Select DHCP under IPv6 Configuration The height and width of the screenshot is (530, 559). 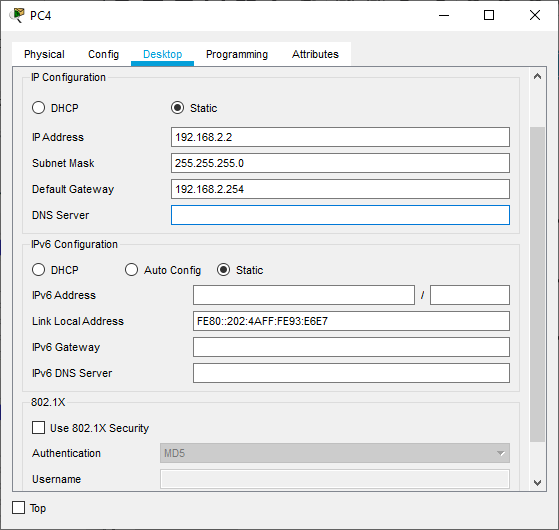point(39,270)
